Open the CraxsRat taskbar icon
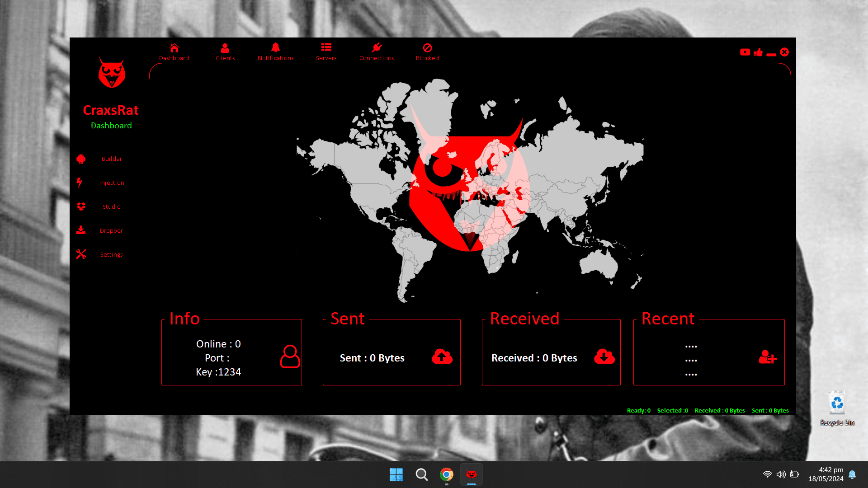868x488 pixels. coord(472,474)
